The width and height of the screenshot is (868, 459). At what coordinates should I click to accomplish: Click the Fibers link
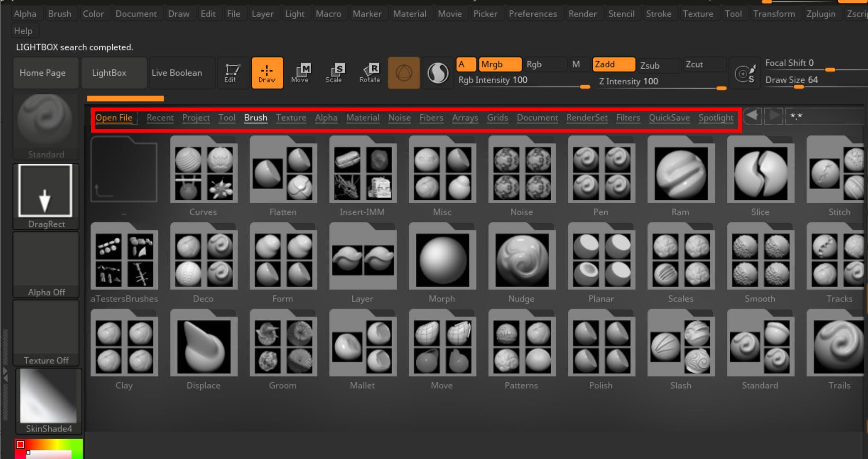(431, 117)
